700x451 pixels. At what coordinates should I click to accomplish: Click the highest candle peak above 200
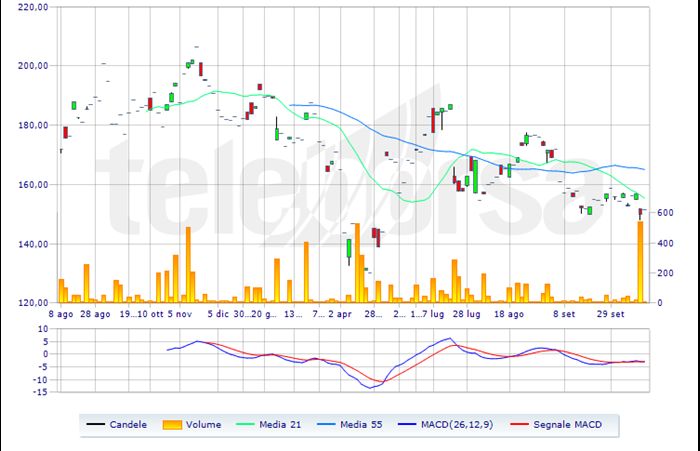coord(196,47)
